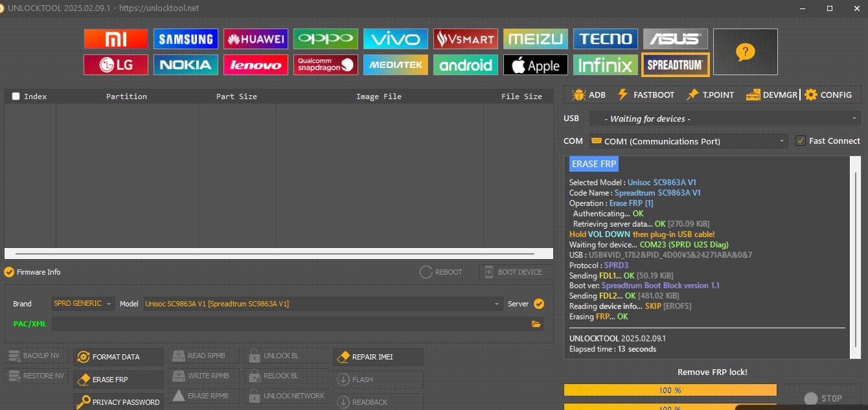Open the FASTBOOT tab
This screenshot has height=410, width=868.
pos(646,95)
